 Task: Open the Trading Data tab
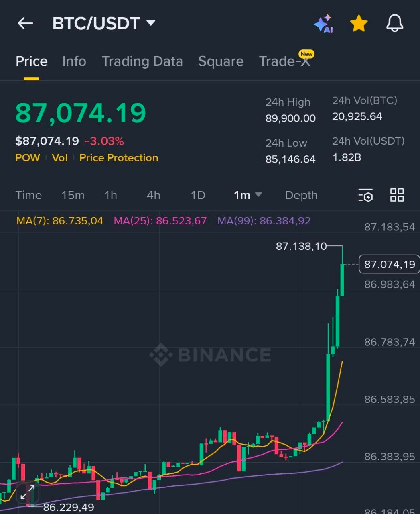pos(142,61)
